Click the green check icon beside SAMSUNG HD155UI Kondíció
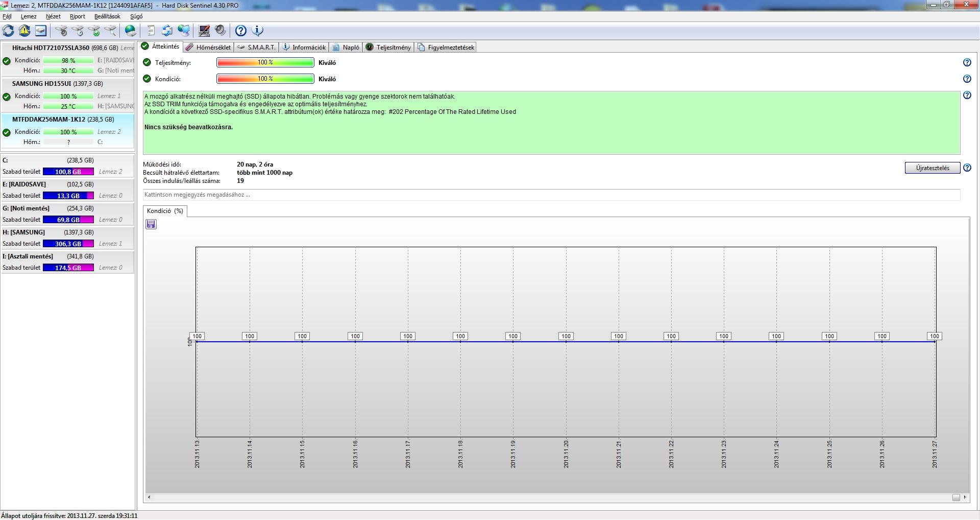The height and width of the screenshot is (520, 980). [7, 97]
